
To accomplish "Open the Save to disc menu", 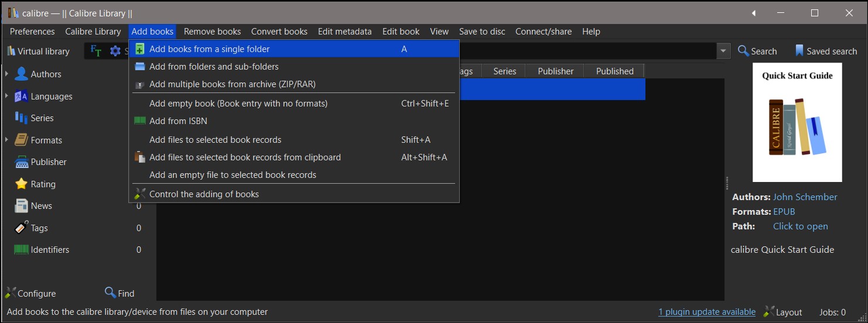I will coord(482,32).
